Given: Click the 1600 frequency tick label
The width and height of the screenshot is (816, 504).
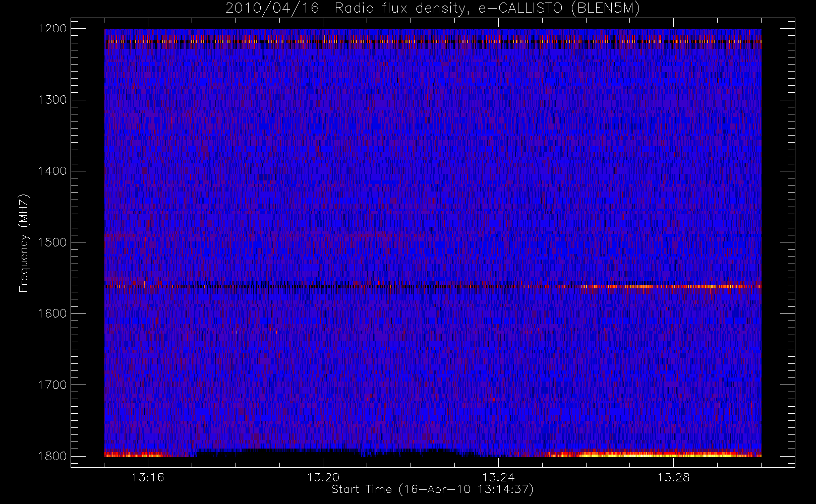Looking at the screenshot, I should click(52, 313).
